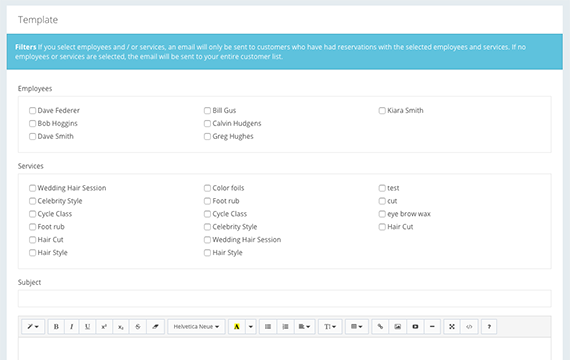The width and height of the screenshot is (570, 360).
Task: Insert a picture using image icon
Action: click(x=398, y=327)
